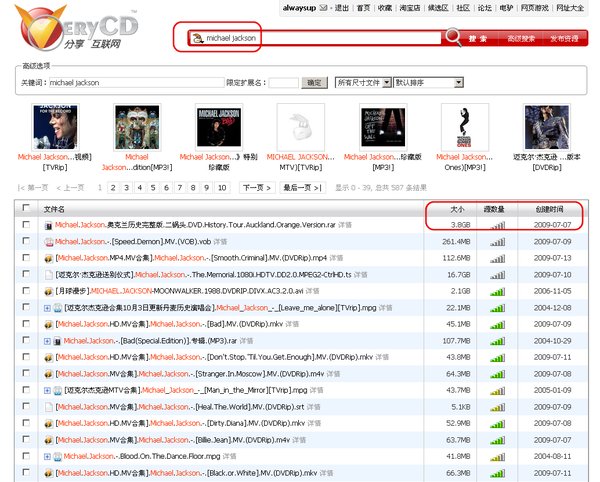The width and height of the screenshot is (600, 482).
Task: Open the Michael Jackson BAD album thumbnail
Action: [219, 127]
